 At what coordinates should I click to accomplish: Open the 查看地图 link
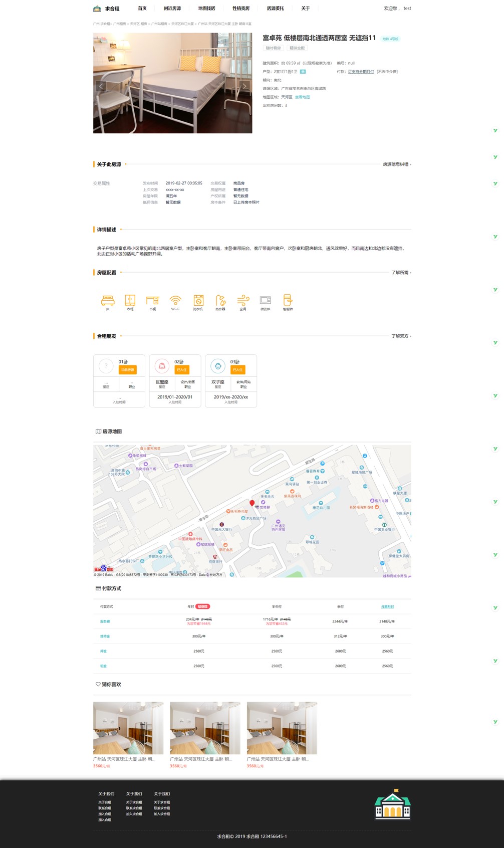[302, 97]
